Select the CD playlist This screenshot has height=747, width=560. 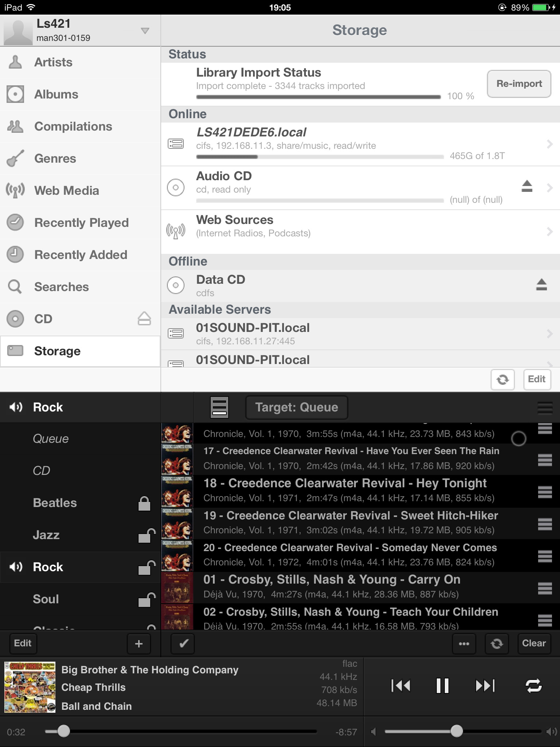tap(80, 471)
